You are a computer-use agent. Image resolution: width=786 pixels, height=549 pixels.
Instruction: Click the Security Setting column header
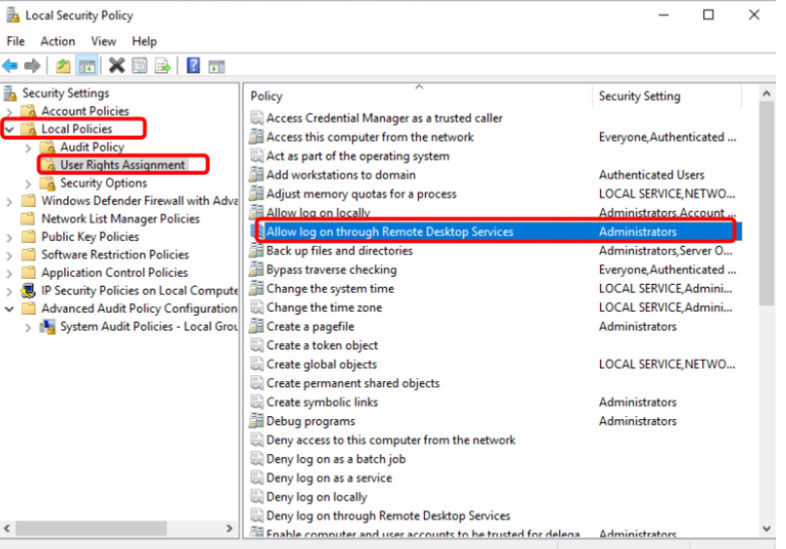coord(639,96)
